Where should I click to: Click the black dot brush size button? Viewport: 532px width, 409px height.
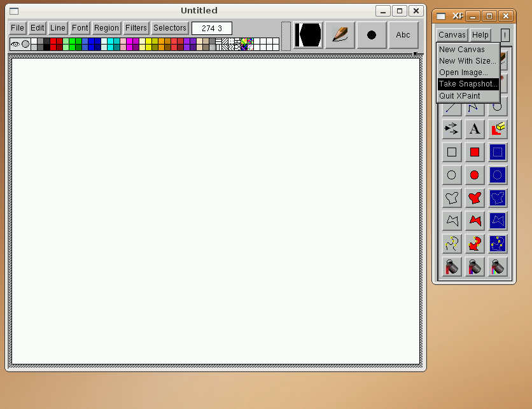372,35
